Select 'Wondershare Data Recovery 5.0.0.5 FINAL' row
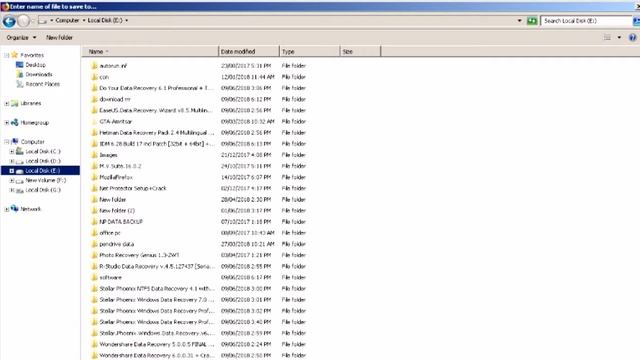 pos(199,344)
